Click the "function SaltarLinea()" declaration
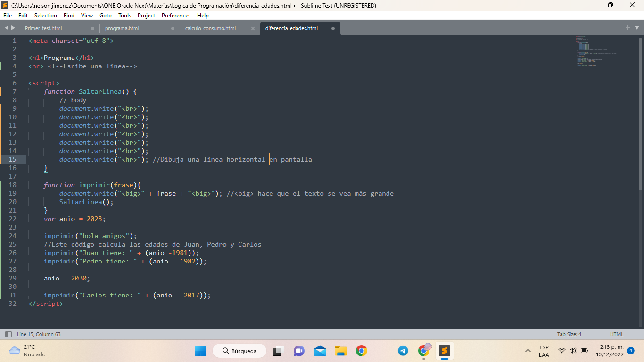Viewport: 644px width, 362px height. (x=91, y=91)
